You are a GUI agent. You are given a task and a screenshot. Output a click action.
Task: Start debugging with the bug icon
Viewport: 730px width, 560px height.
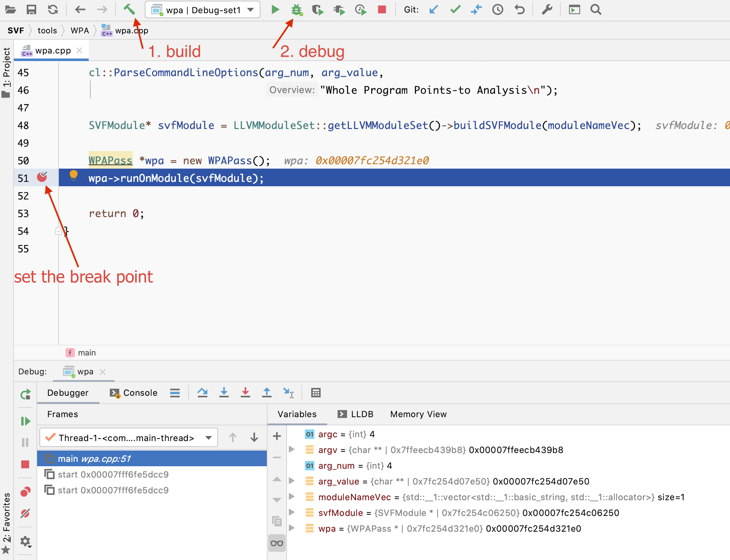296,10
